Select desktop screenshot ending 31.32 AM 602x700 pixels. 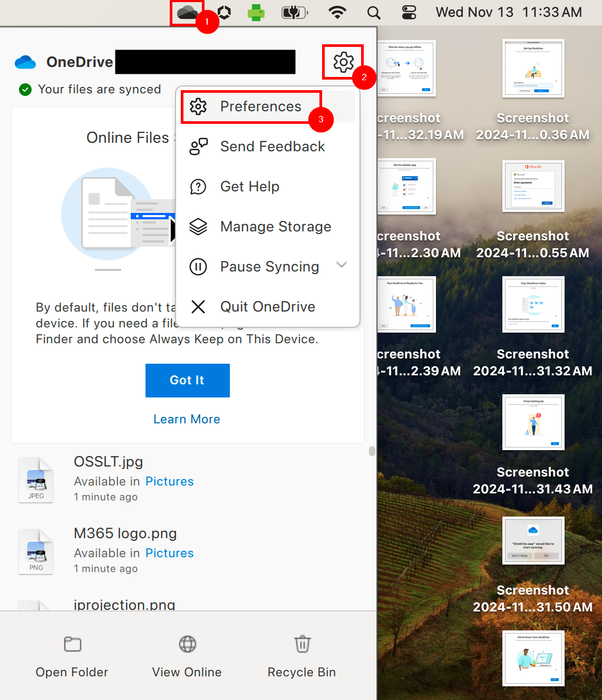point(533,304)
